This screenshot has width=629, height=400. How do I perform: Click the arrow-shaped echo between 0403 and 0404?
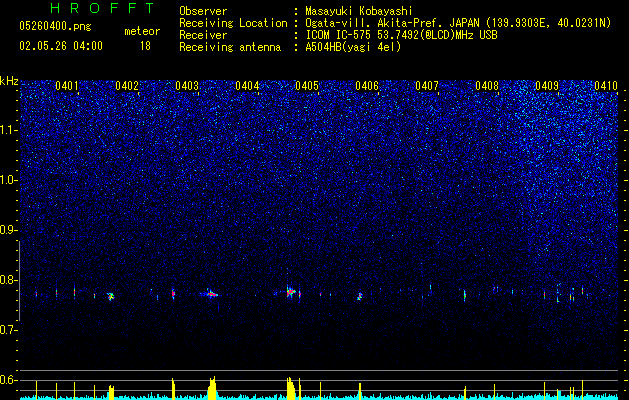[x=210, y=294]
